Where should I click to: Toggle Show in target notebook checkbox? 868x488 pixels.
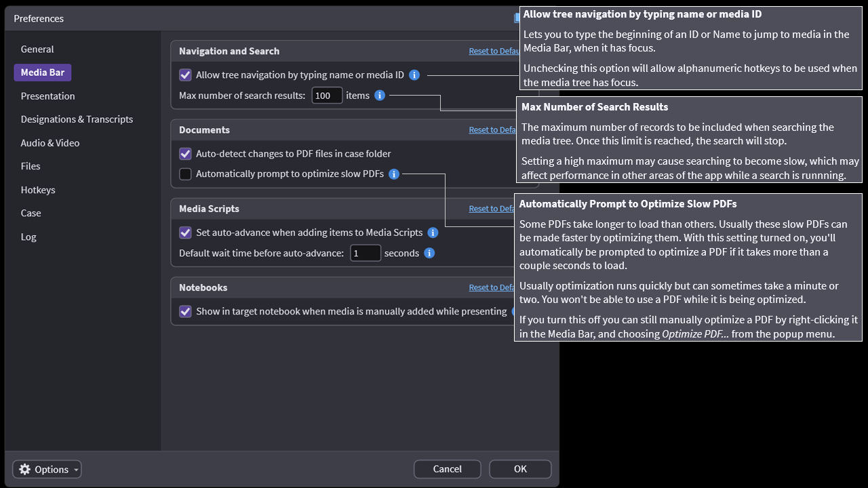pyautogui.click(x=185, y=311)
